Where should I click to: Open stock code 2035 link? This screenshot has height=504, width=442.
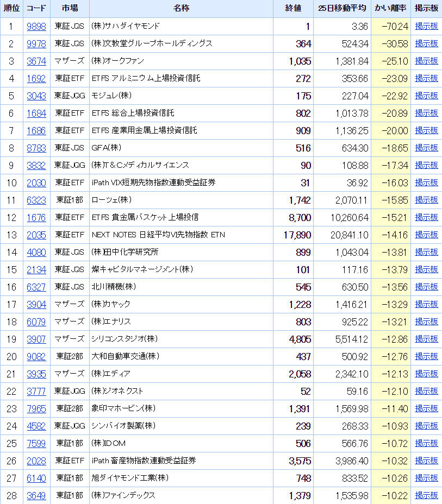tap(36, 235)
